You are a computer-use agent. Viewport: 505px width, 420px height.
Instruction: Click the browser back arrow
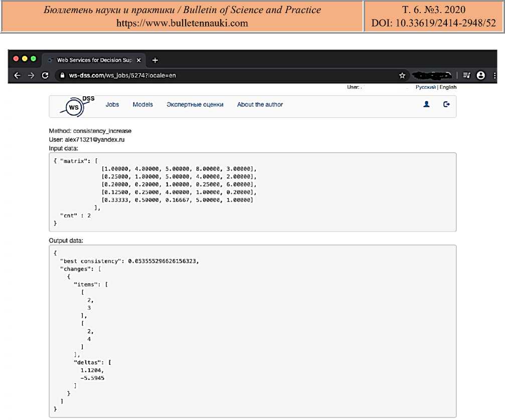(x=18, y=75)
